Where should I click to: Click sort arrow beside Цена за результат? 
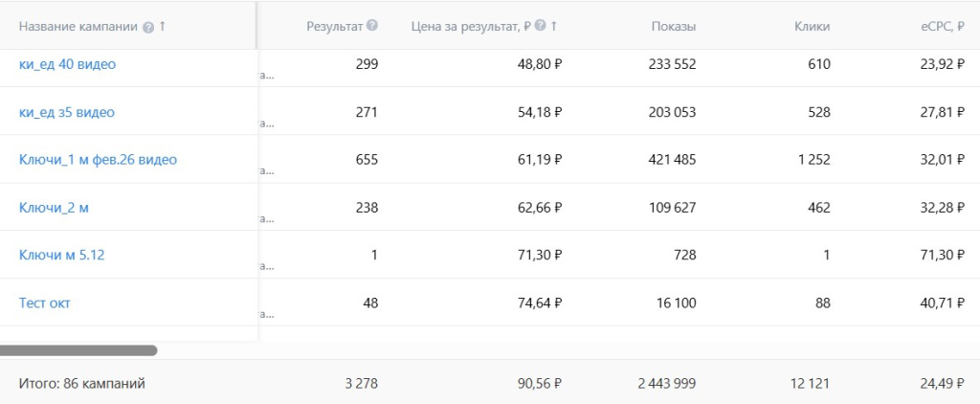(554, 26)
